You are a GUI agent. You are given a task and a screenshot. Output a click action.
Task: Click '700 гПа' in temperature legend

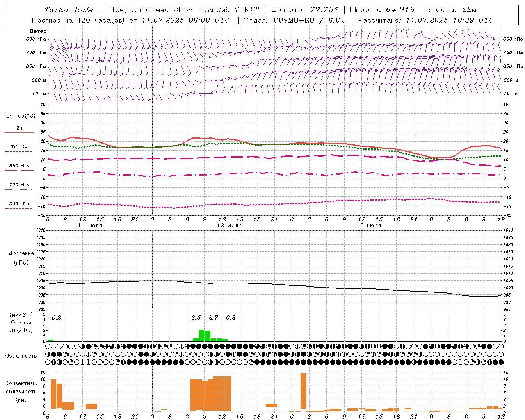(x=19, y=185)
